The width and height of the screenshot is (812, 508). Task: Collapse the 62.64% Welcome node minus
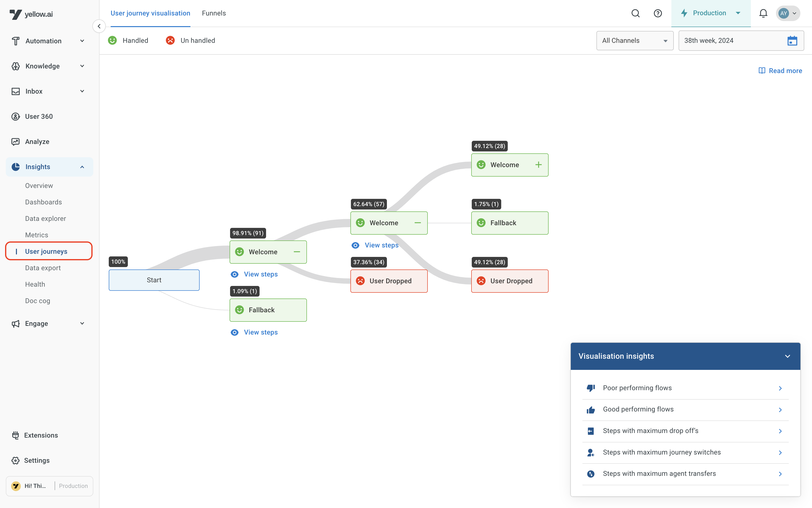click(x=417, y=223)
